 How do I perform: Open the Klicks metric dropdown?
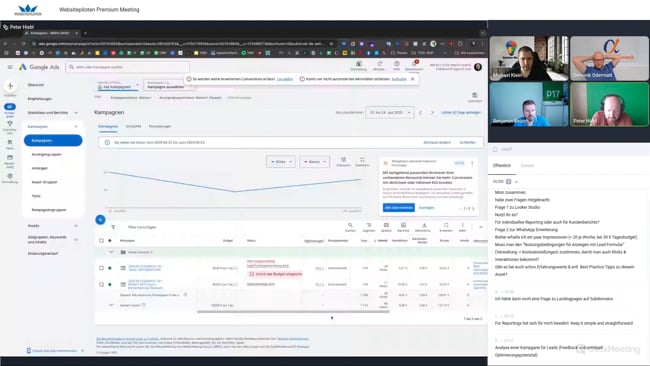[281, 162]
